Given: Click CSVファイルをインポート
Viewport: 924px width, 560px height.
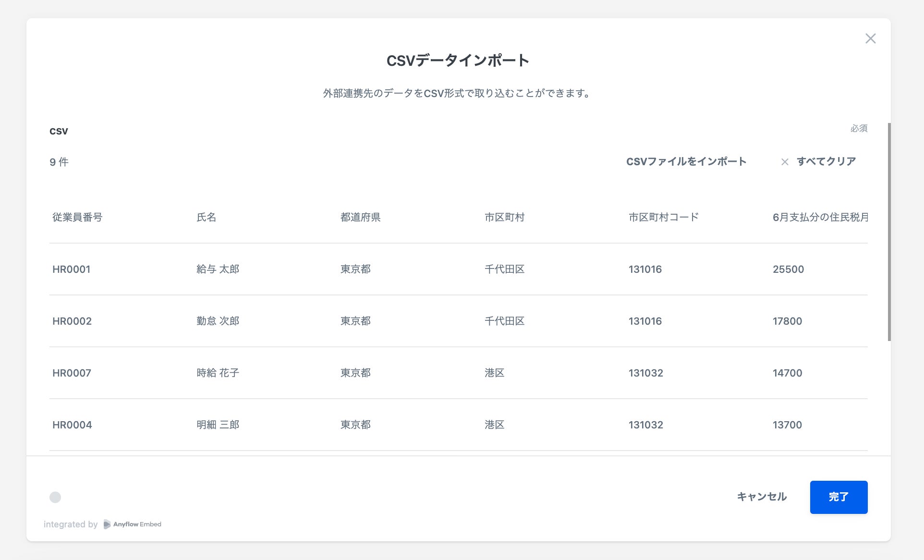Looking at the screenshot, I should coord(686,161).
